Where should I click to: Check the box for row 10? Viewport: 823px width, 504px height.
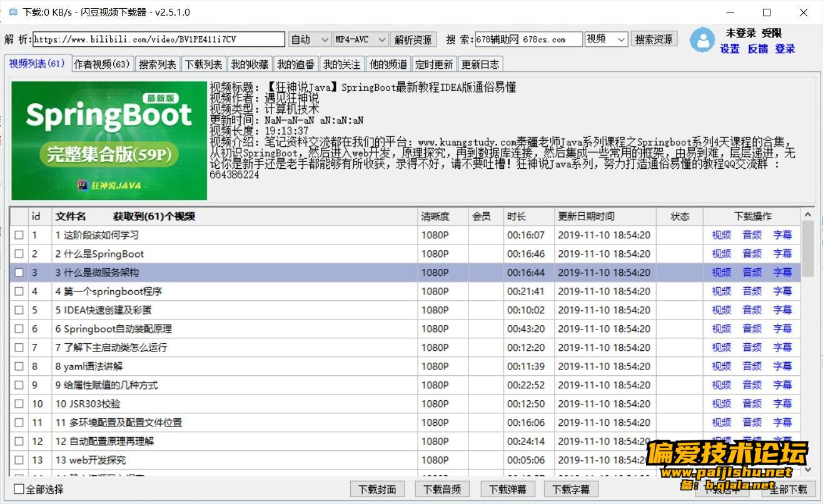click(19, 404)
